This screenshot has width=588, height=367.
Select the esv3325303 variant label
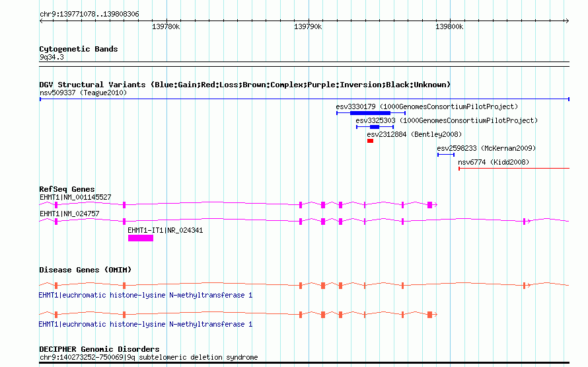pyautogui.click(x=447, y=120)
